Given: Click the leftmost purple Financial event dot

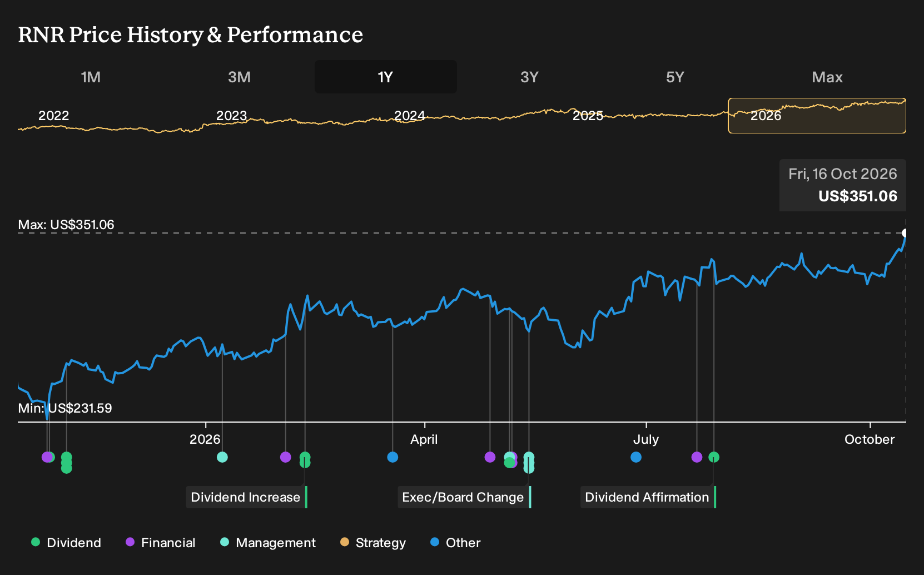Looking at the screenshot, I should click(47, 457).
